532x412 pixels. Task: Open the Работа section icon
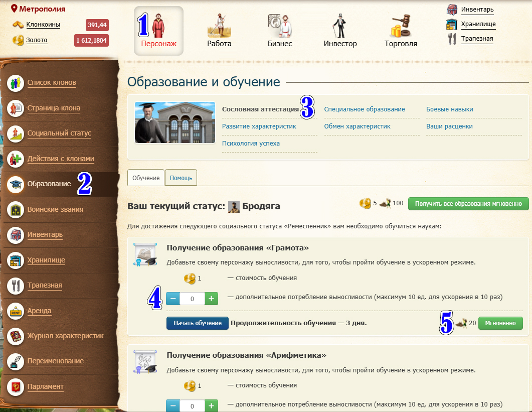point(219,25)
